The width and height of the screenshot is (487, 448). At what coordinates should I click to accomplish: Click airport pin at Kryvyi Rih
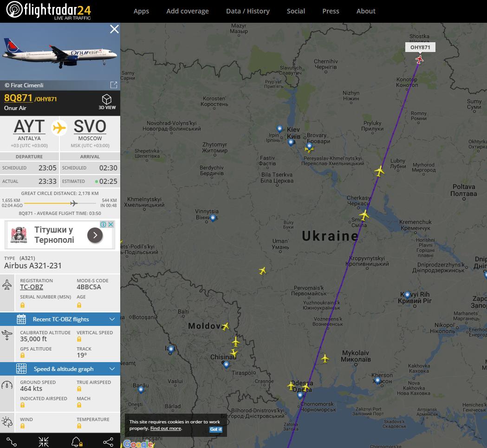coord(407,295)
